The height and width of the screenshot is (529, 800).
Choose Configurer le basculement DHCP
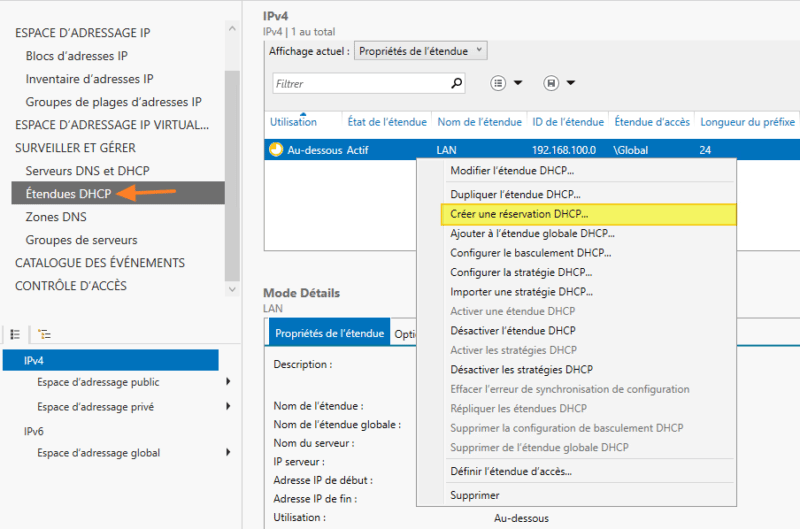[x=531, y=253]
